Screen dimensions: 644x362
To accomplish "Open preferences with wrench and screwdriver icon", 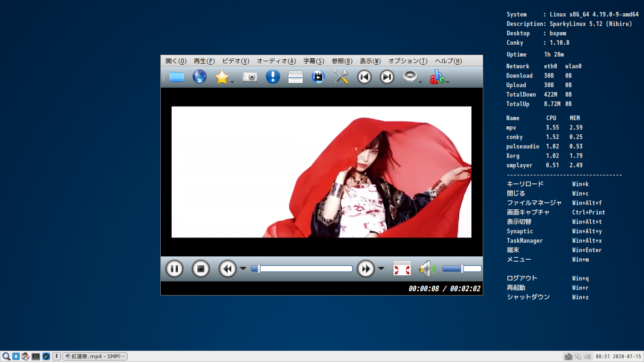I will point(341,77).
